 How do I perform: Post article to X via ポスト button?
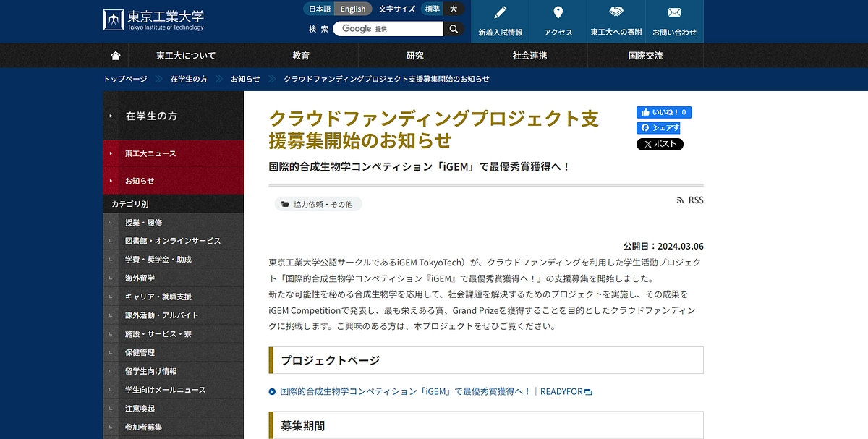click(x=660, y=144)
